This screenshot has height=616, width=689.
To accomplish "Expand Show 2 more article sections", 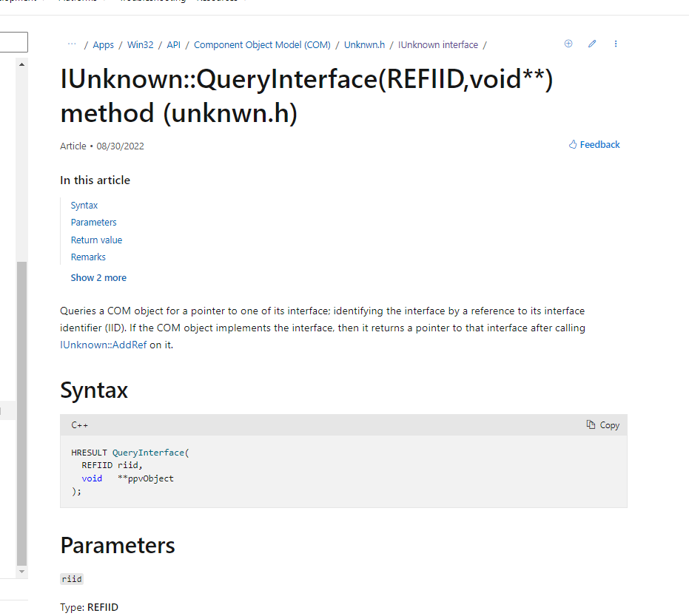I will [98, 278].
